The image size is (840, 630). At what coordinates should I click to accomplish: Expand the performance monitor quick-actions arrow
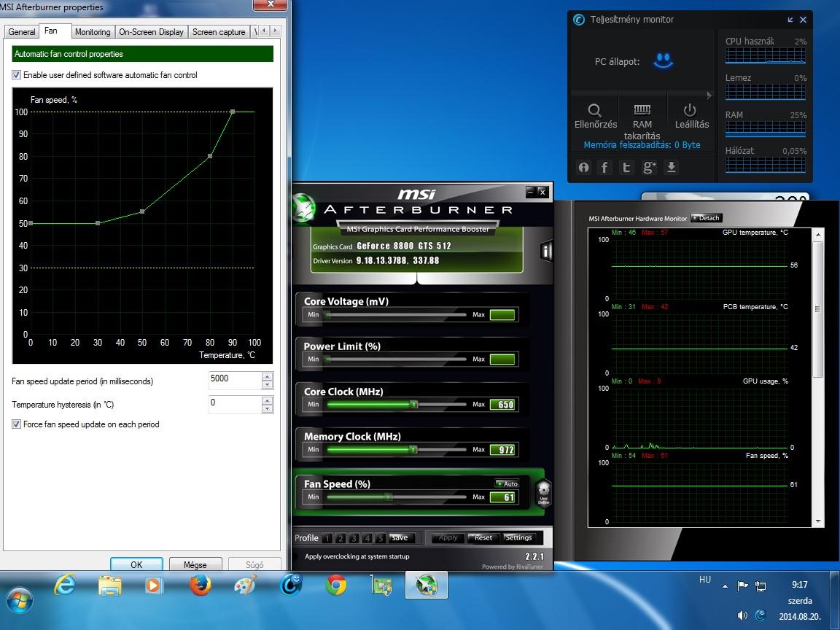pyautogui.click(x=709, y=95)
